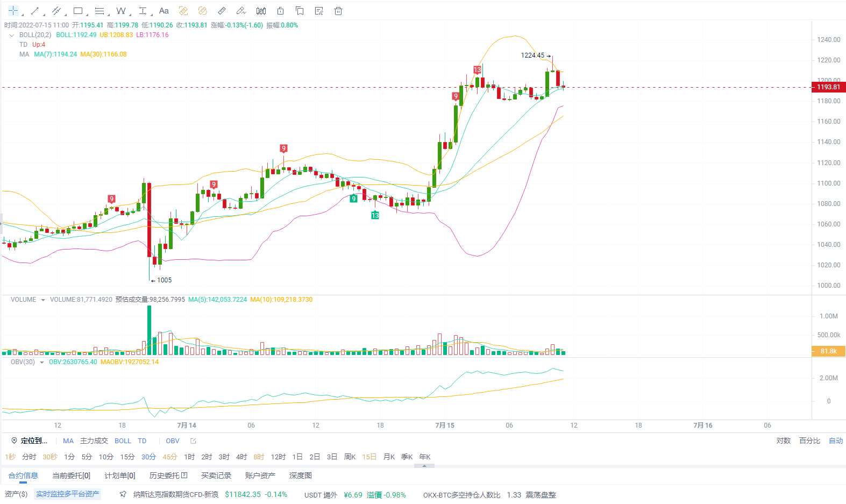The width and height of the screenshot is (846, 504).
Task: Open the VOLUME indicator dropdown arrow
Action: pyautogui.click(x=43, y=300)
